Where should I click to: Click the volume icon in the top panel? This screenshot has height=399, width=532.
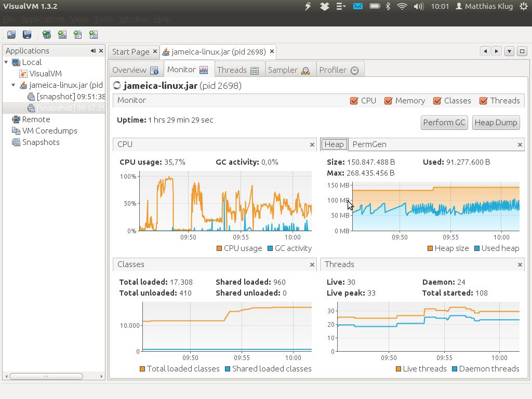[418, 6]
